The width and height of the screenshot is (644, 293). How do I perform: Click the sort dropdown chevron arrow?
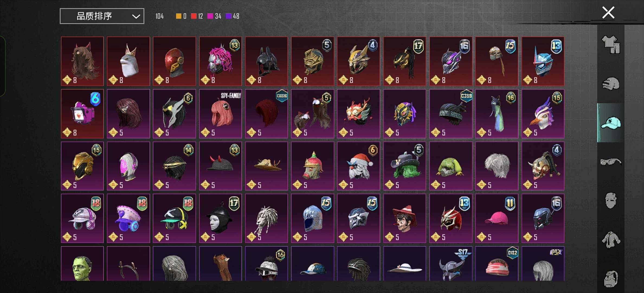(x=136, y=17)
